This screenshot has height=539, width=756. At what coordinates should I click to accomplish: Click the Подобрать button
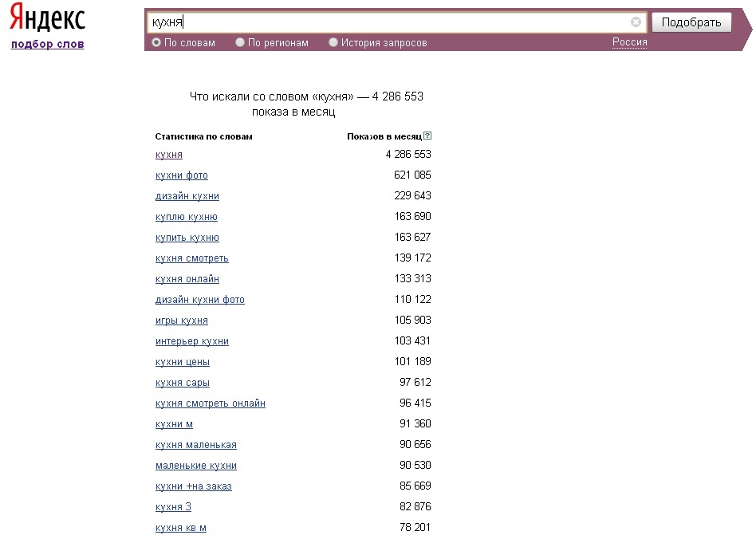691,22
